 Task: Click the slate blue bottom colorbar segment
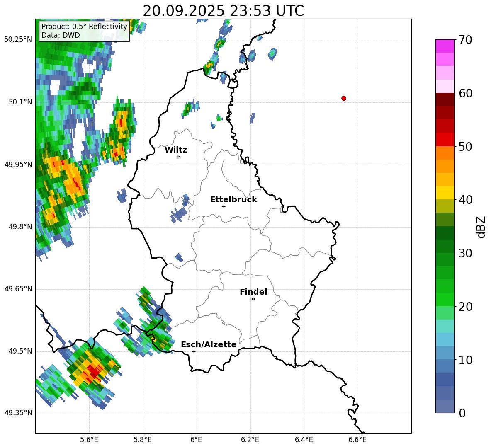coord(445,407)
